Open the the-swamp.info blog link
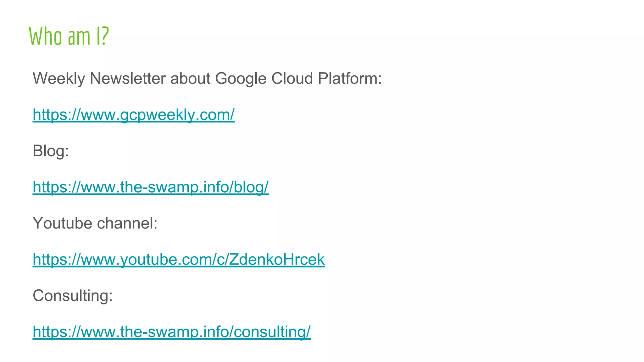 [151, 187]
